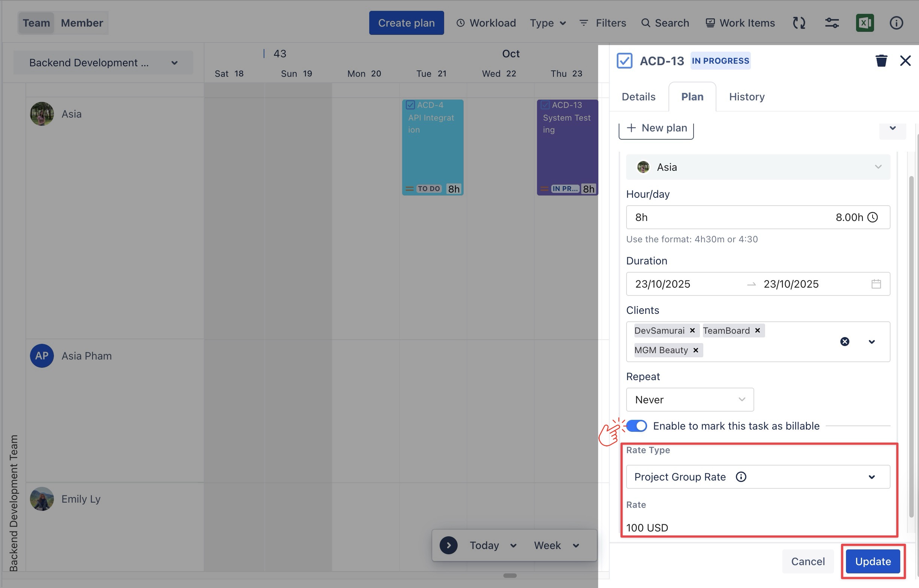Click the clock icon in Hour/day field
The width and height of the screenshot is (919, 588).
873,217
